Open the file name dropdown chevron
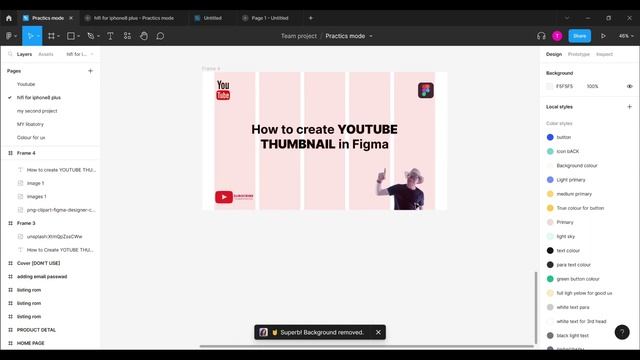This screenshot has width=640, height=360. click(x=371, y=36)
